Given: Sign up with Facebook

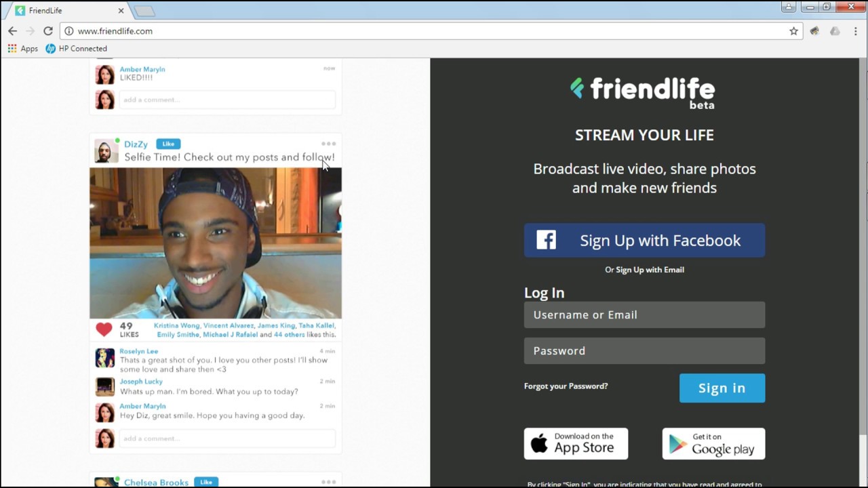Looking at the screenshot, I should click(x=644, y=241).
